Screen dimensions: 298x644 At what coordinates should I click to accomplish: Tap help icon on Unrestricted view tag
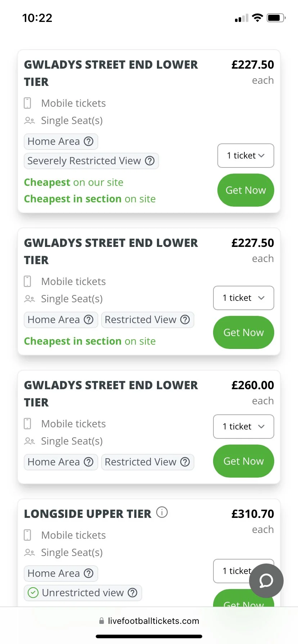pos(133,593)
